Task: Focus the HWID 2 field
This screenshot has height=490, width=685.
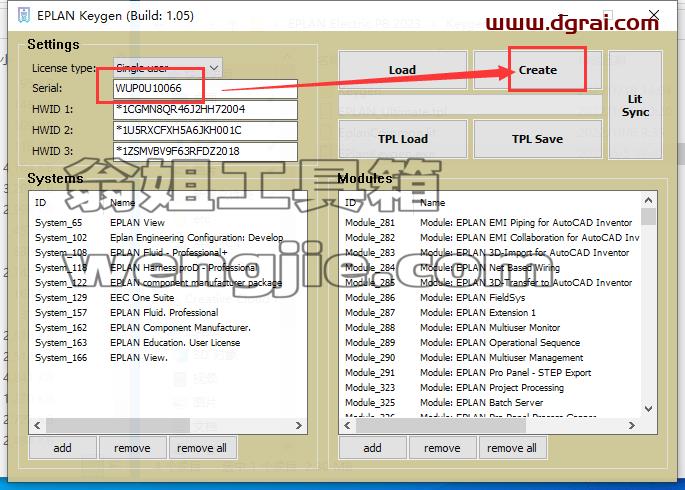Action: (x=205, y=130)
